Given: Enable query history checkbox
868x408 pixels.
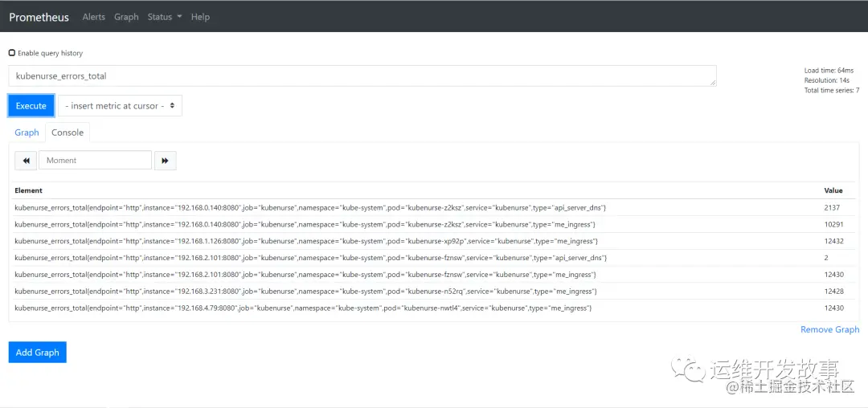Looking at the screenshot, I should 12,53.
